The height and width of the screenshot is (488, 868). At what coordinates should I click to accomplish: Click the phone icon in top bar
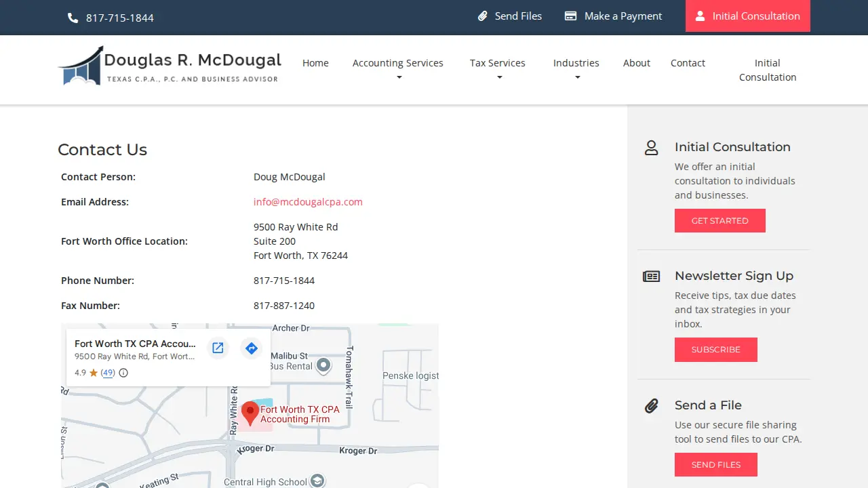tap(73, 18)
